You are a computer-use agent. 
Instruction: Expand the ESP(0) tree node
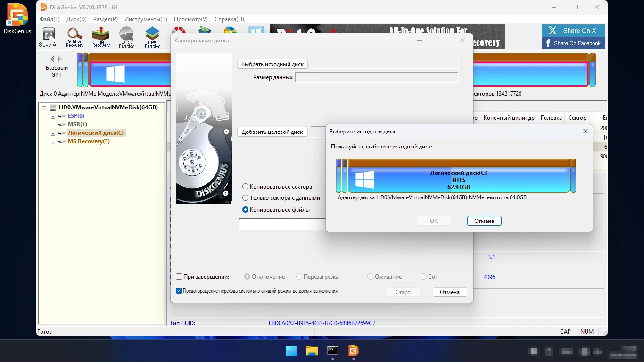coord(53,116)
